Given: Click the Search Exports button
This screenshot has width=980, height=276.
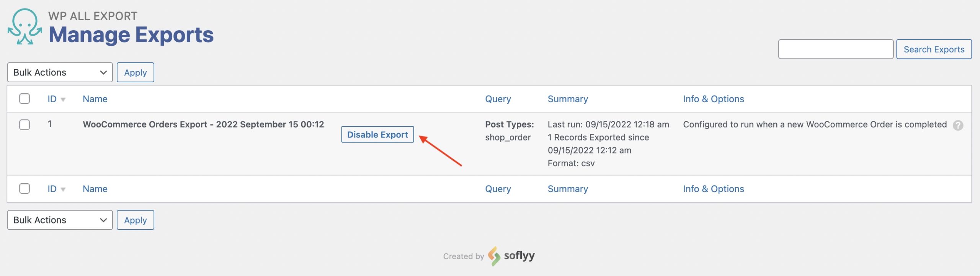Looking at the screenshot, I should point(934,49).
